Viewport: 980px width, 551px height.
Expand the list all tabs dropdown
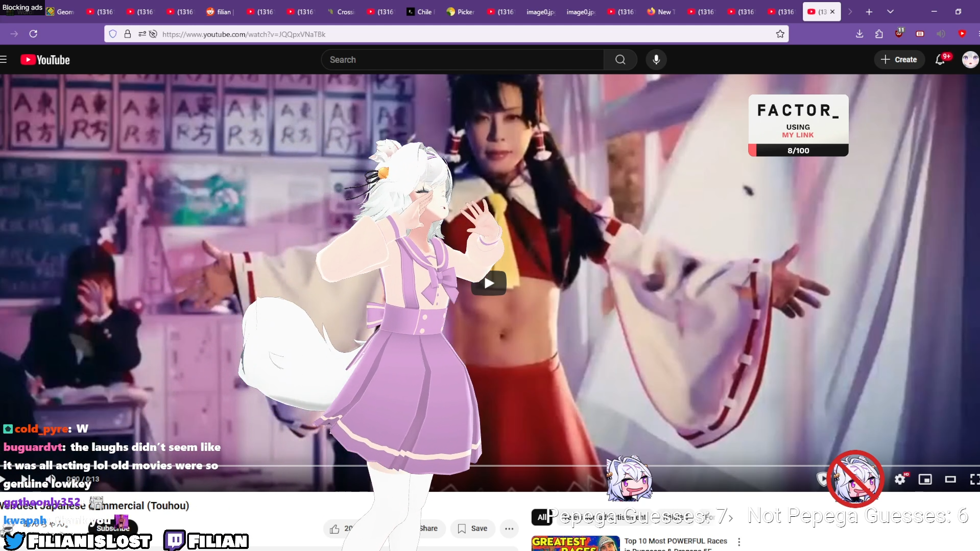pyautogui.click(x=890, y=12)
